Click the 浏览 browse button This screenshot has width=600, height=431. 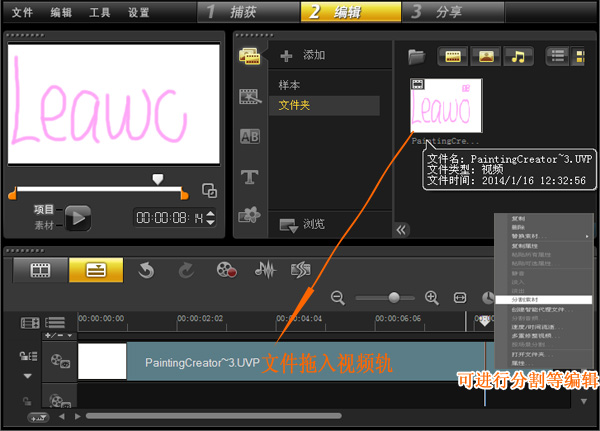(x=302, y=224)
